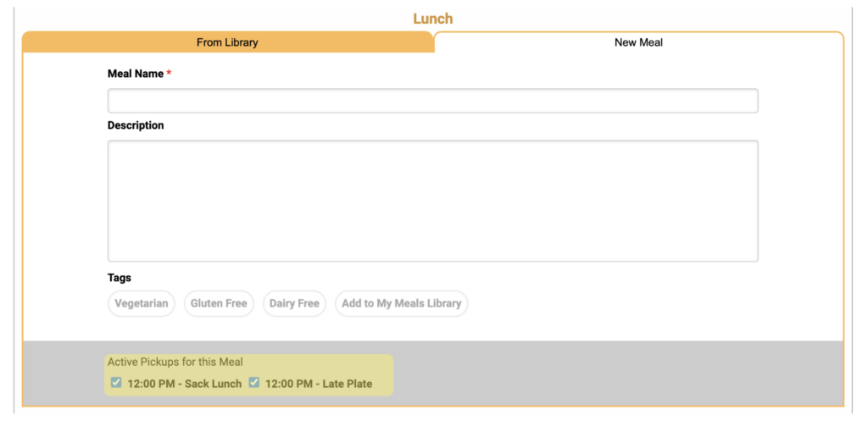Click the Meal Name label

coord(136,74)
